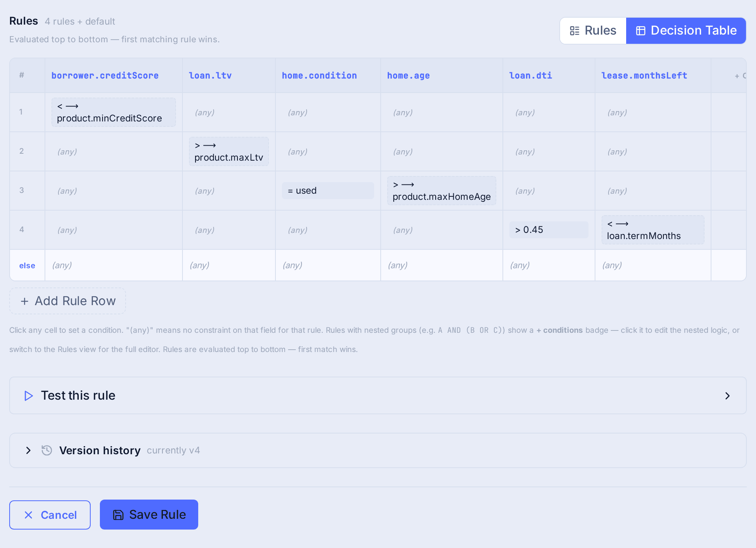Click the Save Rule button label
The image size is (756, 548).
tap(157, 515)
